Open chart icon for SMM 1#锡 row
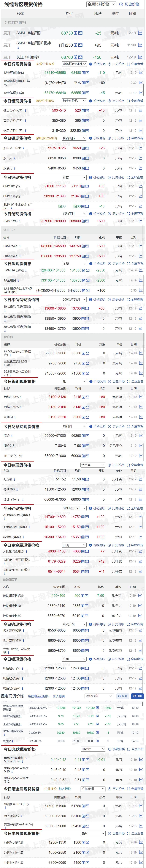The height and width of the screenshot is (868, 146). [141, 221]
